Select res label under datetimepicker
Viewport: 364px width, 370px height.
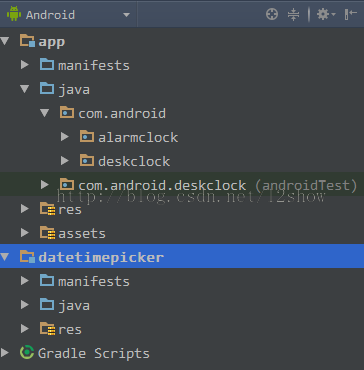[x=70, y=330]
